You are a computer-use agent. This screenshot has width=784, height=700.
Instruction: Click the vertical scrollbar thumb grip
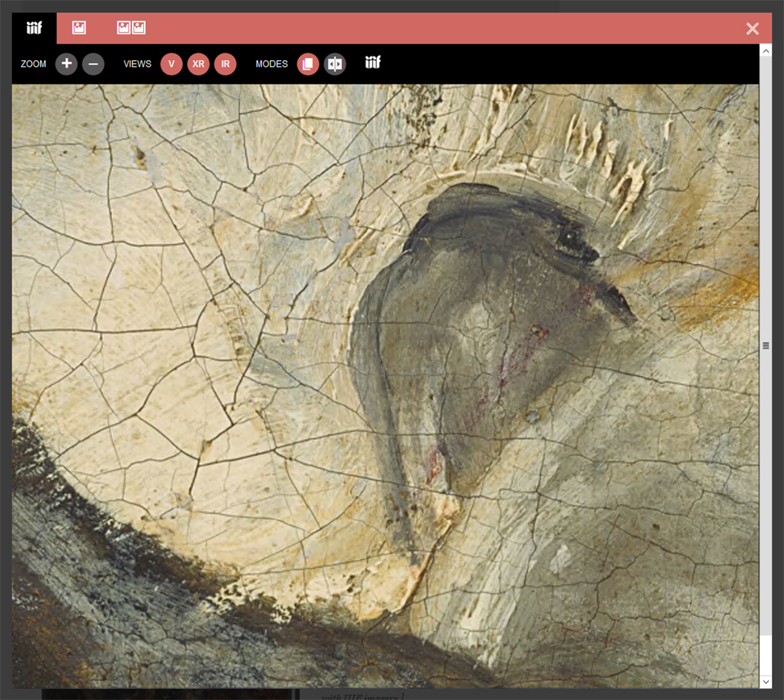pos(765,345)
